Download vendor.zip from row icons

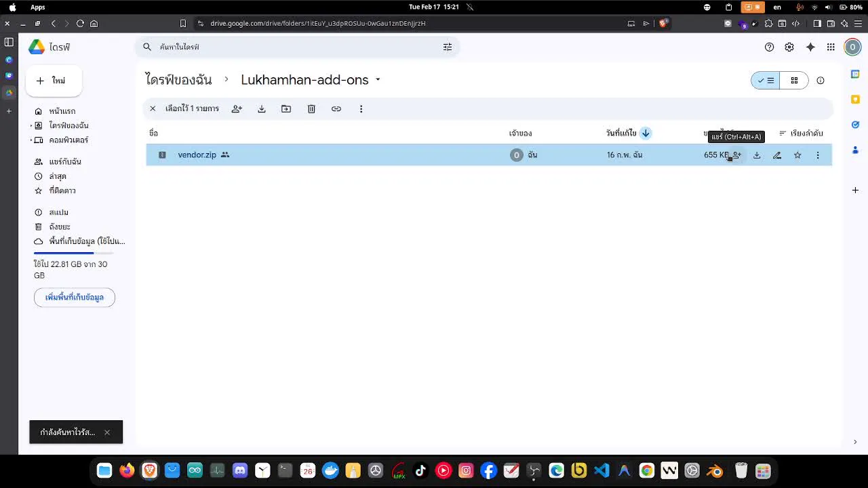[x=757, y=155]
